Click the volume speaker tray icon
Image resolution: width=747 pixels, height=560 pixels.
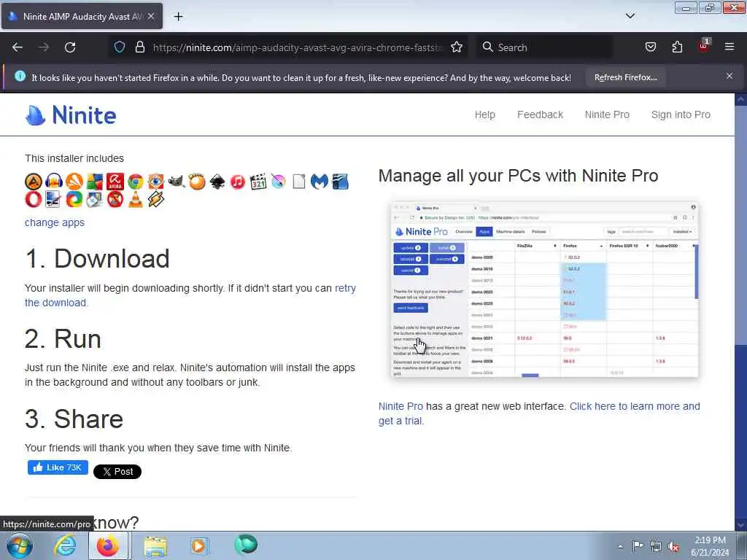click(673, 547)
